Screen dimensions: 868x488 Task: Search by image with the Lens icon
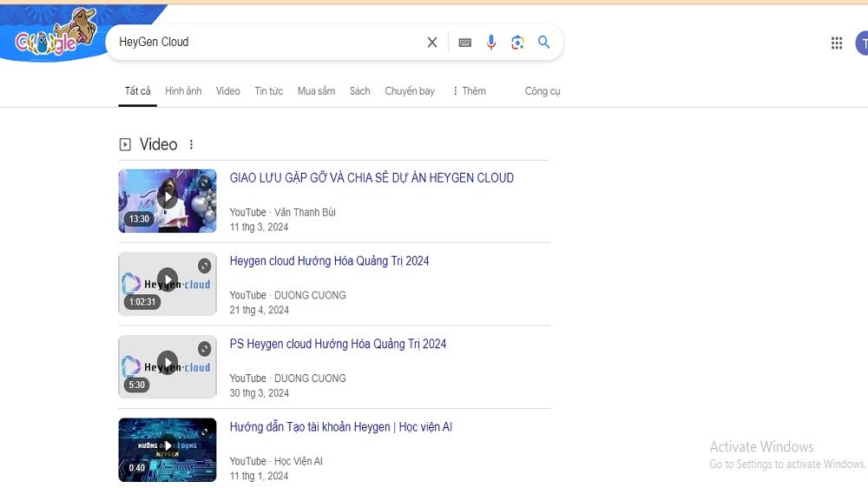(x=517, y=43)
